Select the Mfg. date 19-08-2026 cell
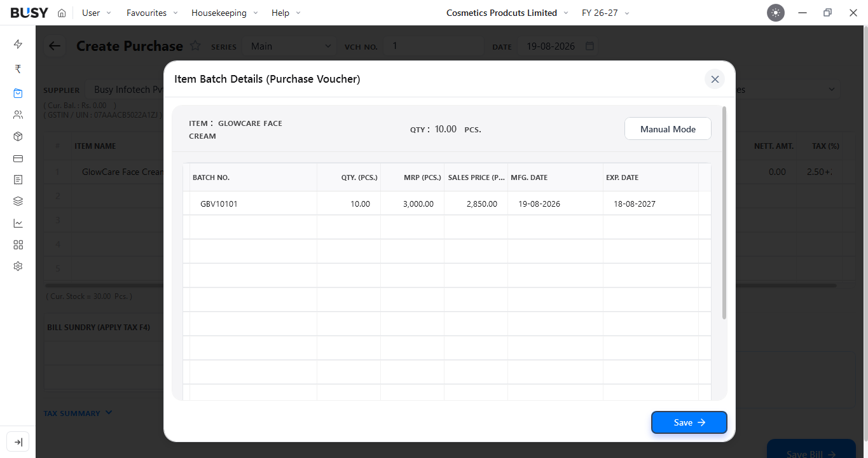 tap(555, 204)
